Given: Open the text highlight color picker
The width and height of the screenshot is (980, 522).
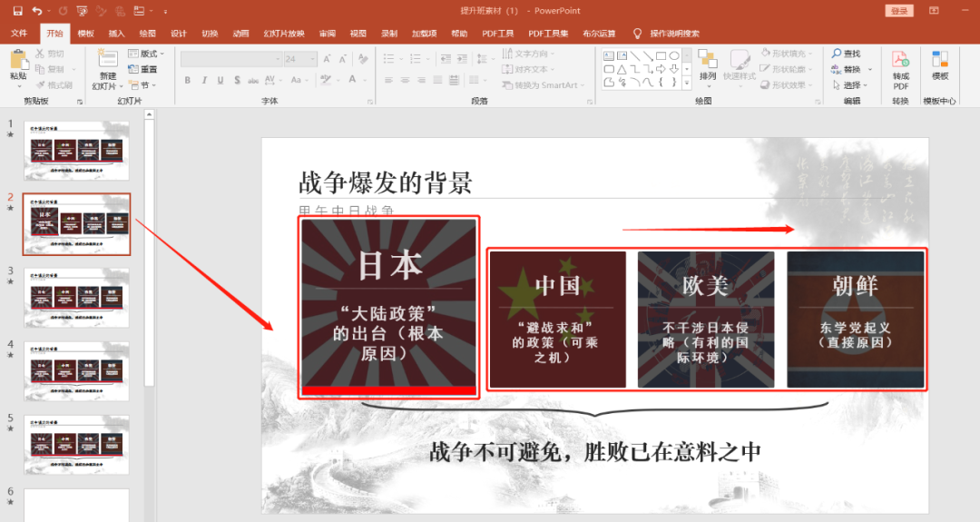Looking at the screenshot, I should [325, 80].
